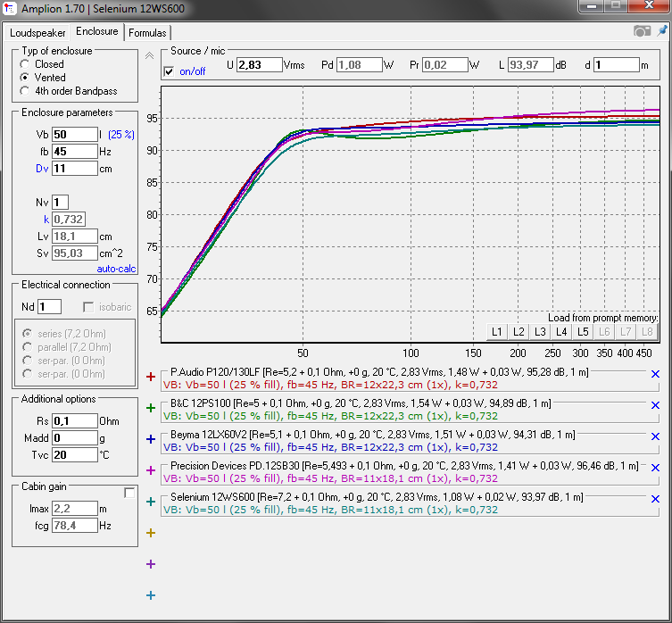Load prompt memory L3

click(x=540, y=332)
